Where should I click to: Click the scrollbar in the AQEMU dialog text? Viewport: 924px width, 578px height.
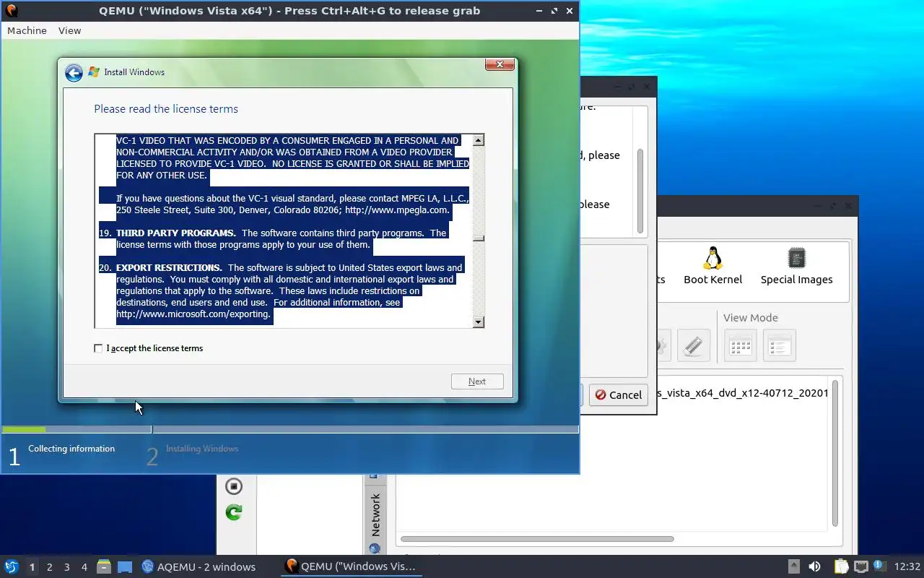640,192
